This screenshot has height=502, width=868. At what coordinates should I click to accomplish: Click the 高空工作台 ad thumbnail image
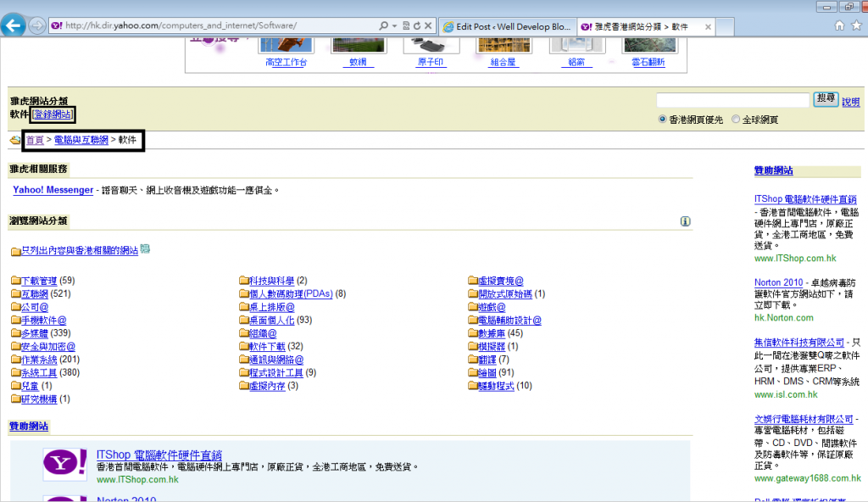point(286,44)
